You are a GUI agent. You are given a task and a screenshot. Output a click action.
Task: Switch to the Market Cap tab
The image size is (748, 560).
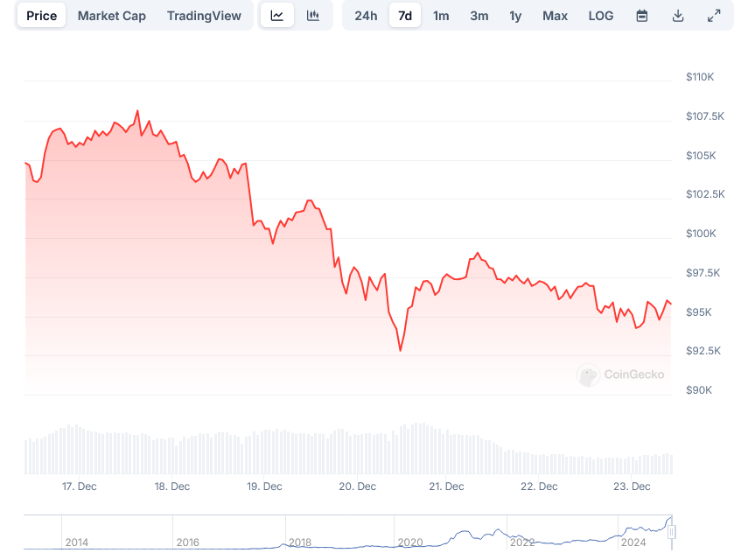pos(112,16)
